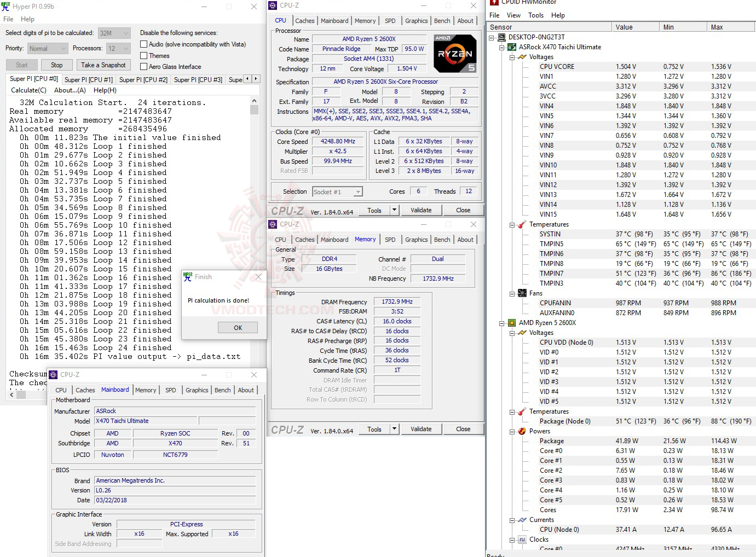Click the Voltages icon under ASRock X470 Taichi
Image resolution: width=756 pixels, height=557 pixels.
click(522, 57)
